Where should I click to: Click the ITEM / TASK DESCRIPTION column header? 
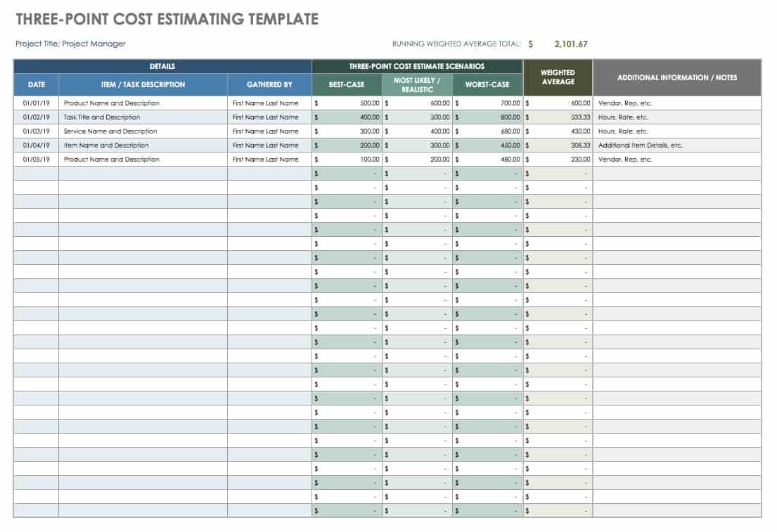click(141, 84)
